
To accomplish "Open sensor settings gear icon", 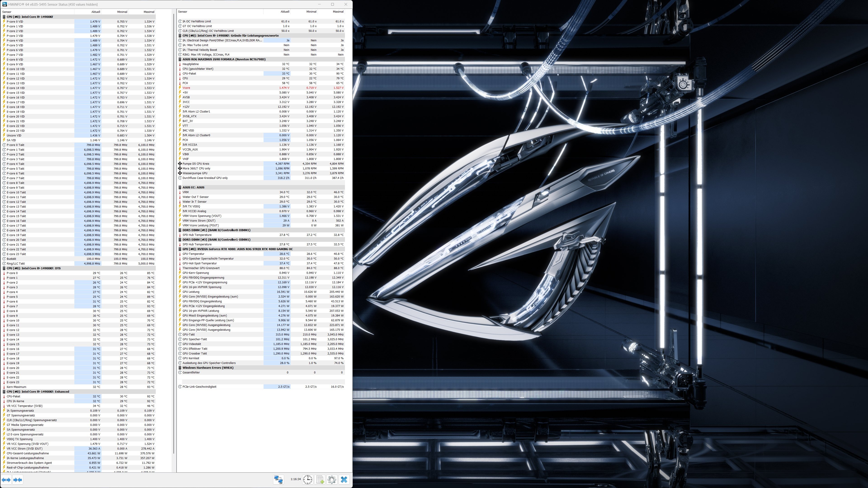I will point(332,479).
